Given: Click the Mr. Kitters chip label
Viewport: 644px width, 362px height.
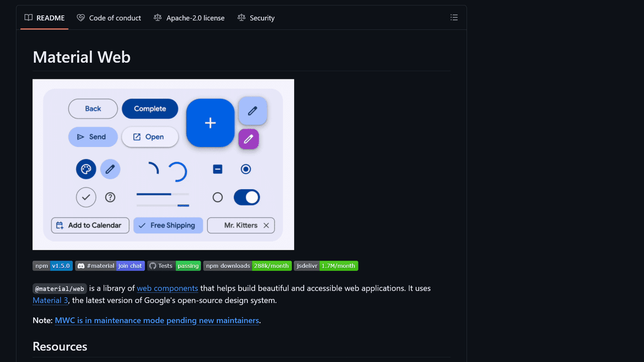Looking at the screenshot, I should [x=241, y=225].
